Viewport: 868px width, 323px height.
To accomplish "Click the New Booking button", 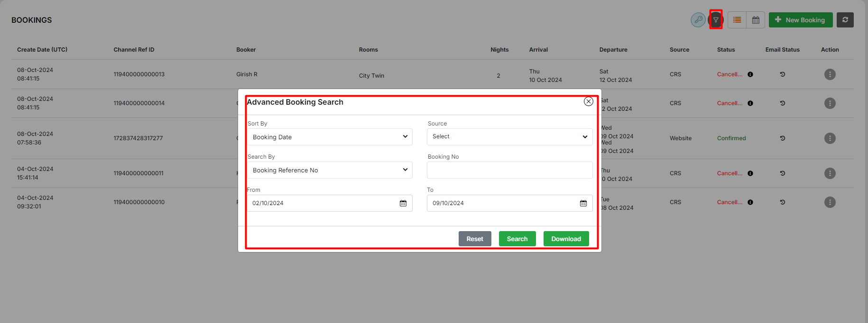I will click(800, 20).
